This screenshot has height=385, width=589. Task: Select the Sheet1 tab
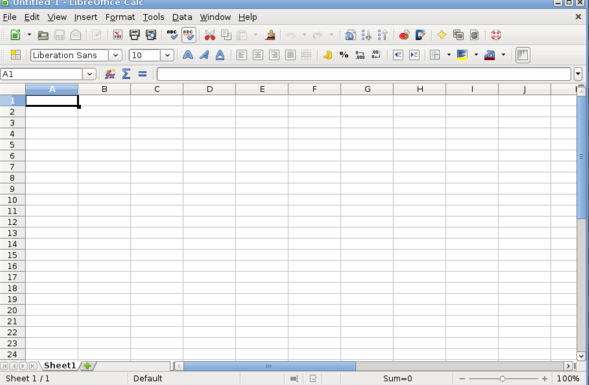(60, 365)
